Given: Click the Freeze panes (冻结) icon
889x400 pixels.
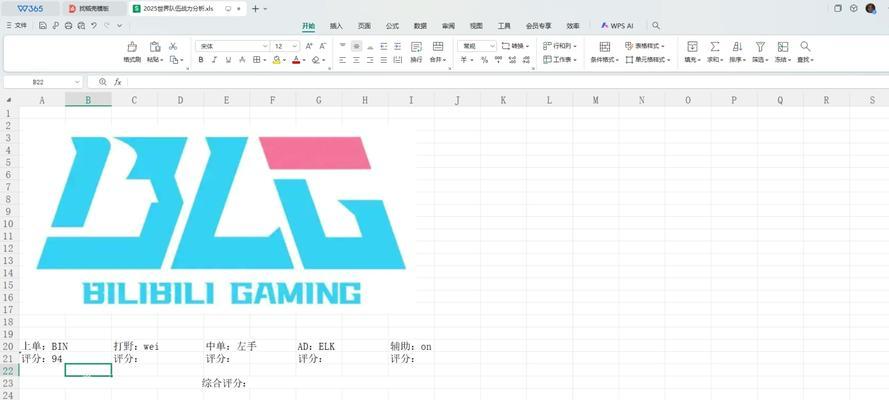Looking at the screenshot, I should click(x=783, y=46).
